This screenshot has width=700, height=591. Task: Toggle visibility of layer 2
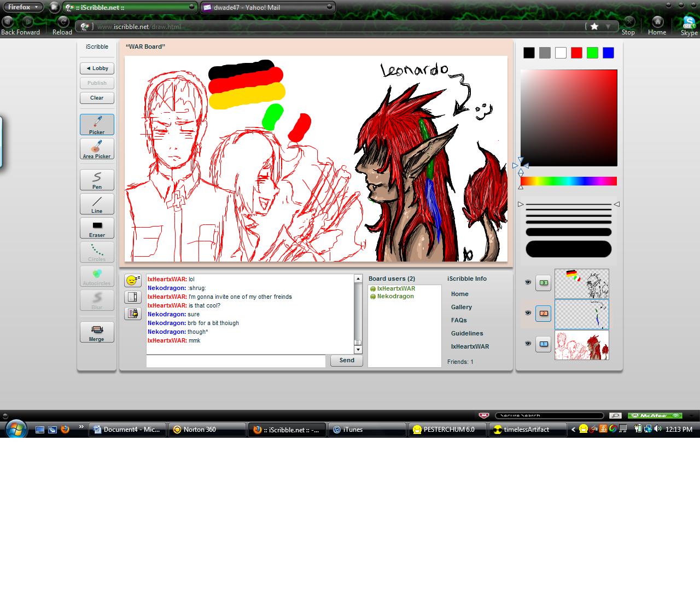(x=528, y=313)
